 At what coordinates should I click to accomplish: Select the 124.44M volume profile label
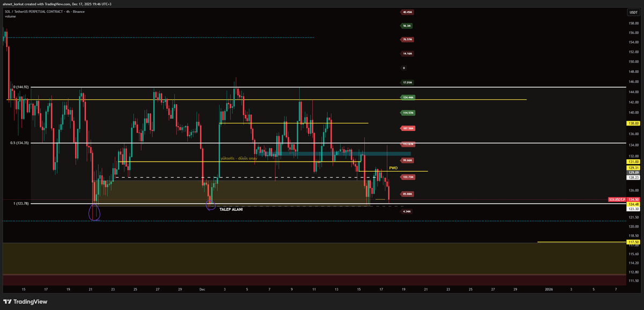coord(408,98)
